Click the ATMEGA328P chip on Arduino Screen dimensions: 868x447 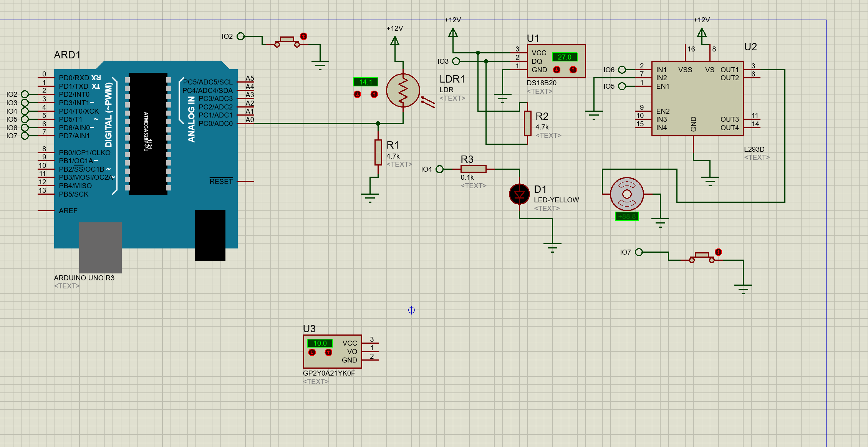pyautogui.click(x=148, y=134)
